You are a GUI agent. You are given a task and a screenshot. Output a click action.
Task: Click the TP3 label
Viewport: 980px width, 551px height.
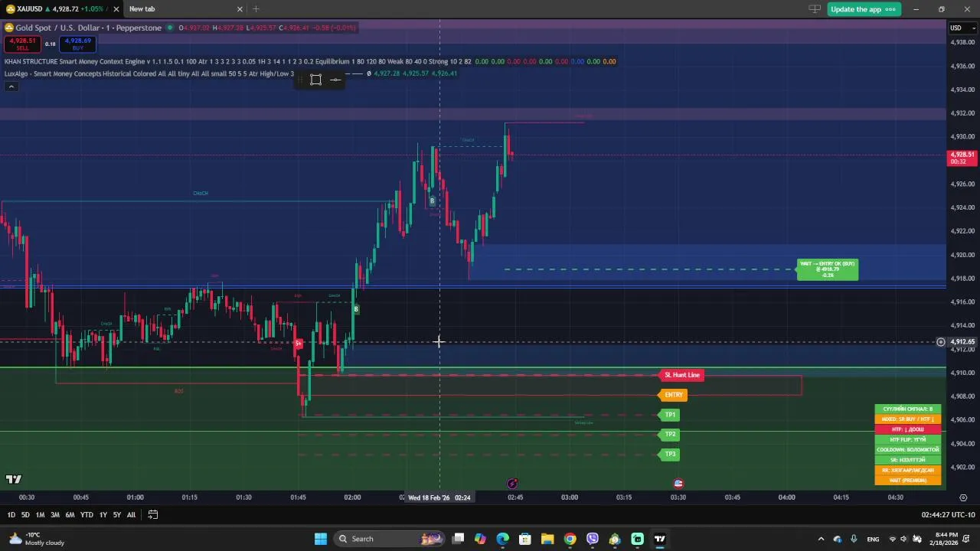[670, 455]
